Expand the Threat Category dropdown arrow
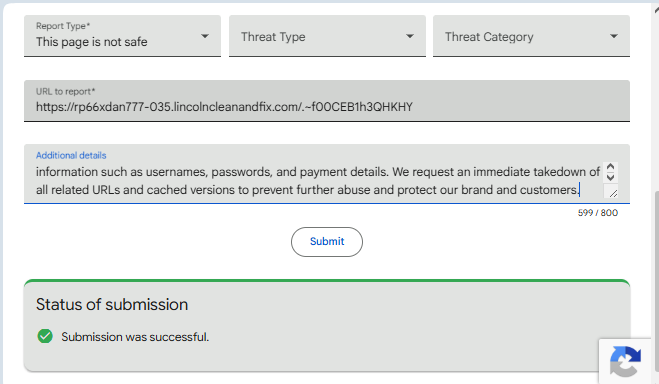The height and width of the screenshot is (384, 659). tap(614, 37)
